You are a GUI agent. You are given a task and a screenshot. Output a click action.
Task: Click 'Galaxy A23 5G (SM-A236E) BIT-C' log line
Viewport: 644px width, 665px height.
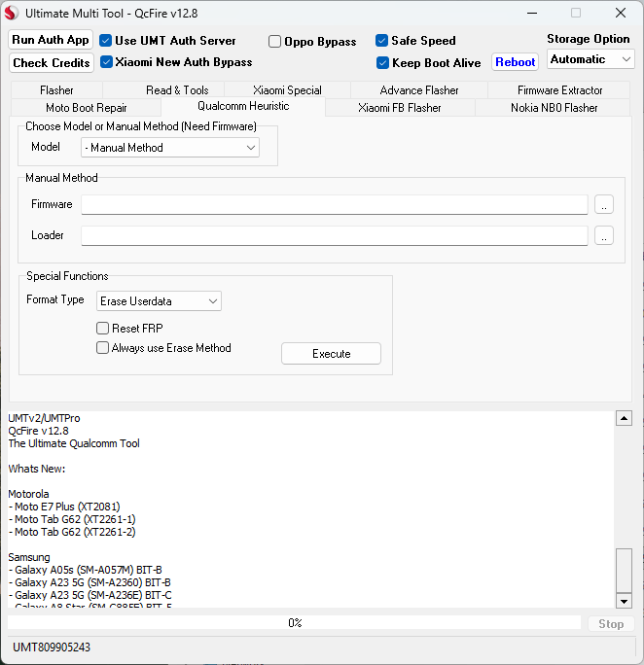(x=89, y=595)
